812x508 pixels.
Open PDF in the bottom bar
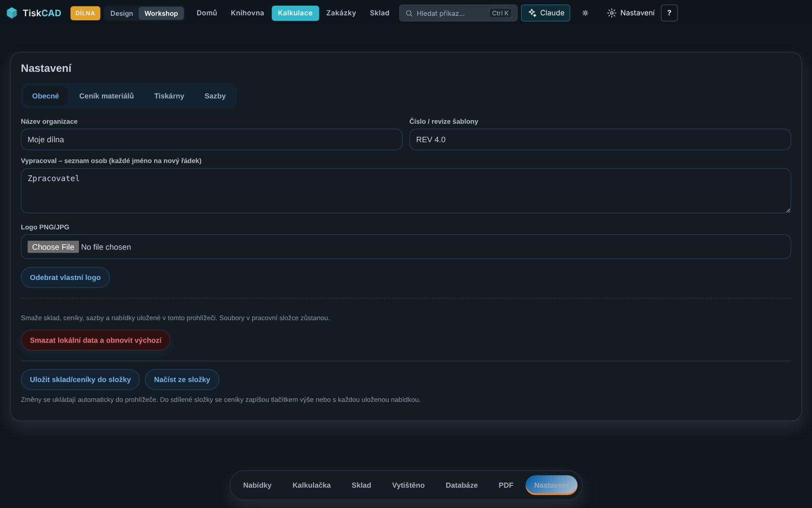click(506, 485)
